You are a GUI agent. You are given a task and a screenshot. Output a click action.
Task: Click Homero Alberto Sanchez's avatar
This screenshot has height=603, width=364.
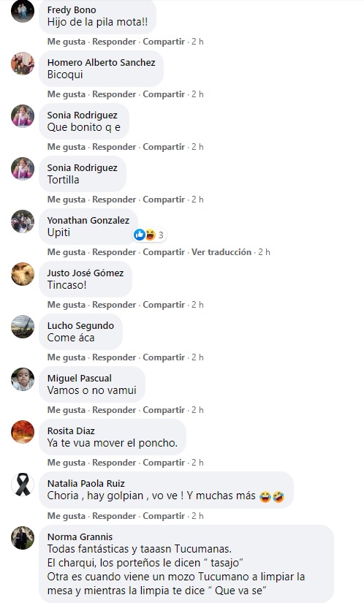click(x=23, y=64)
